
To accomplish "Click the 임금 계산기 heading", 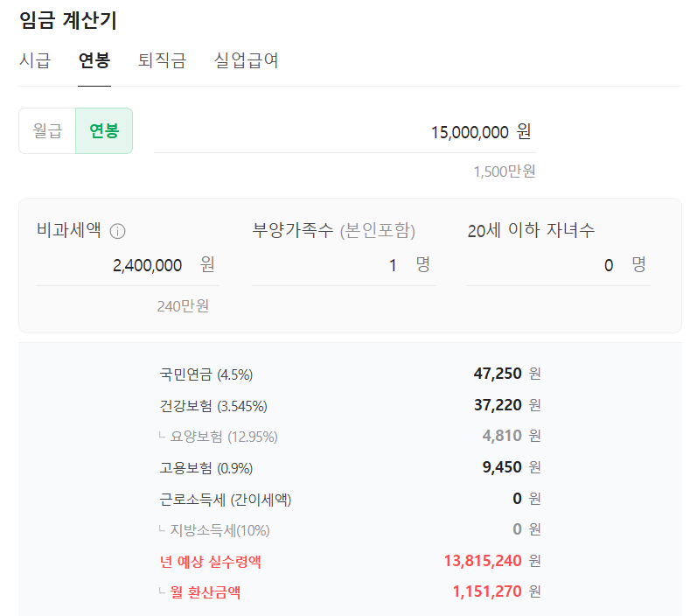I will 68,20.
